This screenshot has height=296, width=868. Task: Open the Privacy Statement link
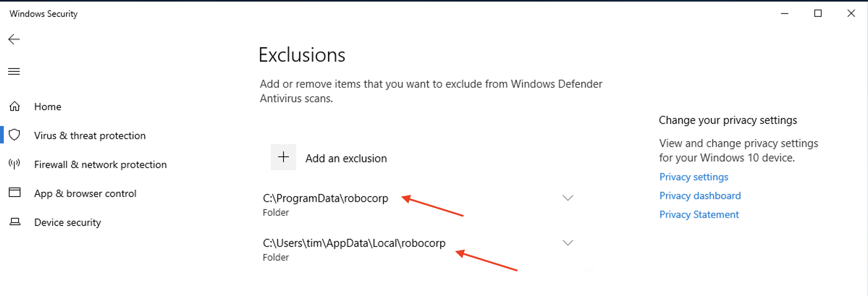(x=699, y=215)
